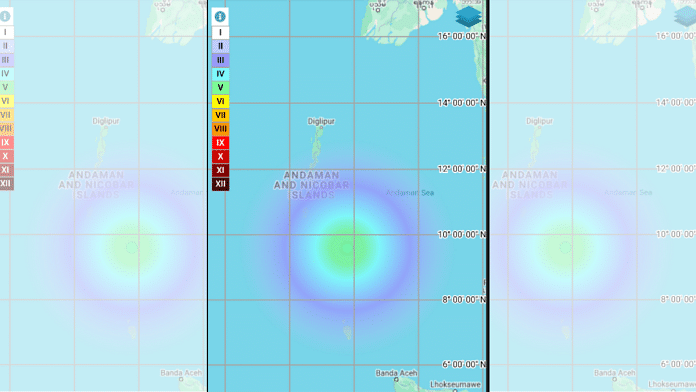Click Banda Aceh label in the faded left copy
Image resolution: width=696 pixels, height=392 pixels.
click(181, 373)
